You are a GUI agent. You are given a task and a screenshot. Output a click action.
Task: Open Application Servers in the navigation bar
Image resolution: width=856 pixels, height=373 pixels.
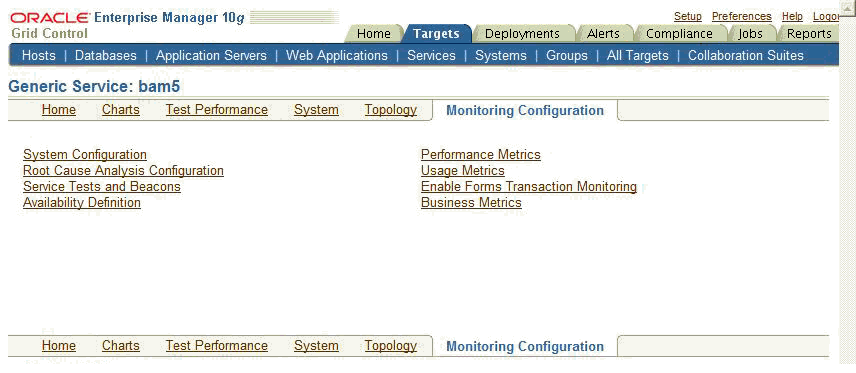211,55
